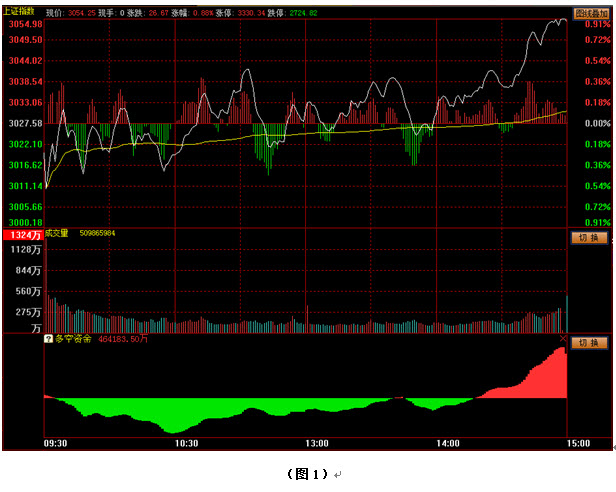
Task: Click the 0.91% top percent axis label
Action: (596, 24)
